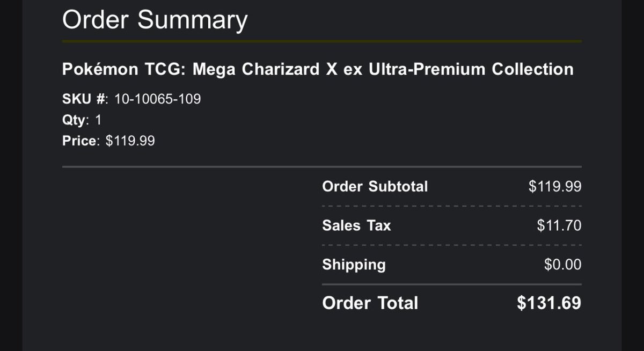Click the Shipping label
The image size is (644, 351).
point(354,265)
